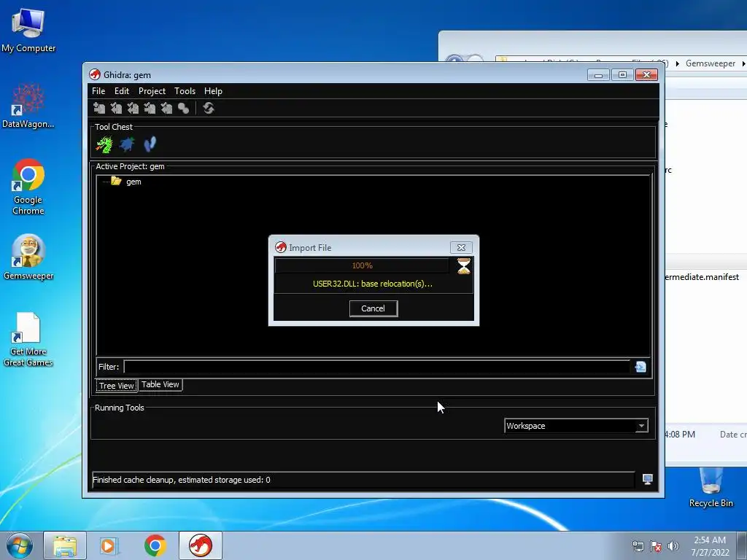
Task: Cancel the file import
Action: tap(373, 308)
